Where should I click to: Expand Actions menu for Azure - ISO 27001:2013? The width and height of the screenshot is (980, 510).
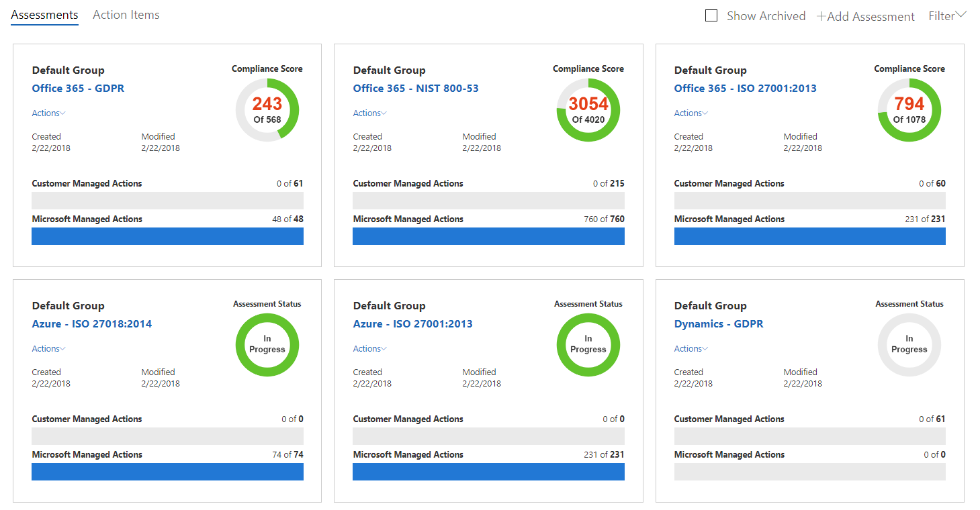370,348
